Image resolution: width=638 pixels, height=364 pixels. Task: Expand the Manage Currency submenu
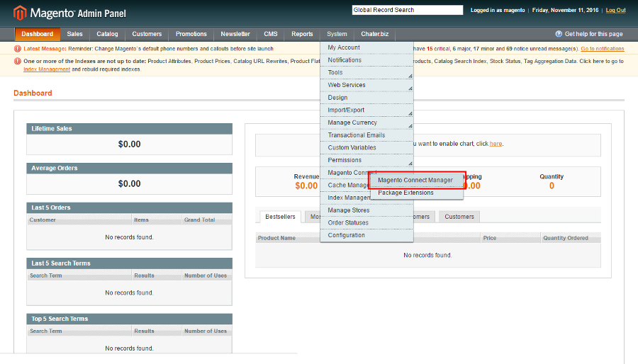coord(410,126)
